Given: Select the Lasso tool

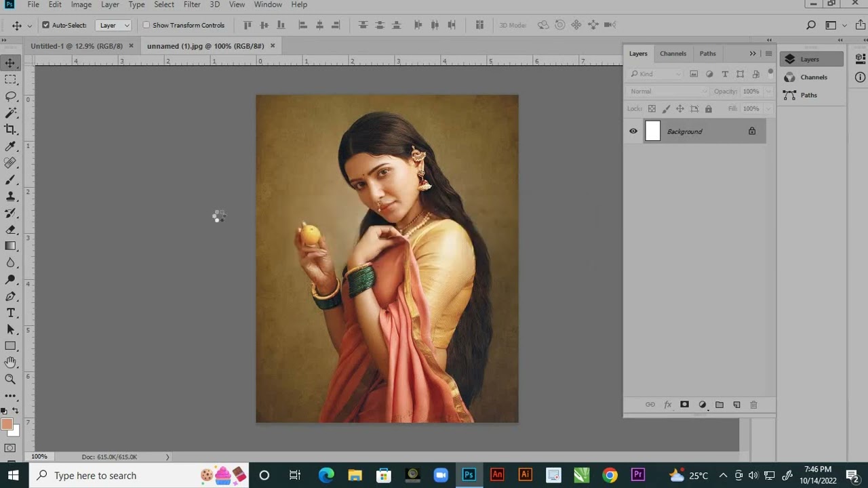Looking at the screenshot, I should (10, 96).
